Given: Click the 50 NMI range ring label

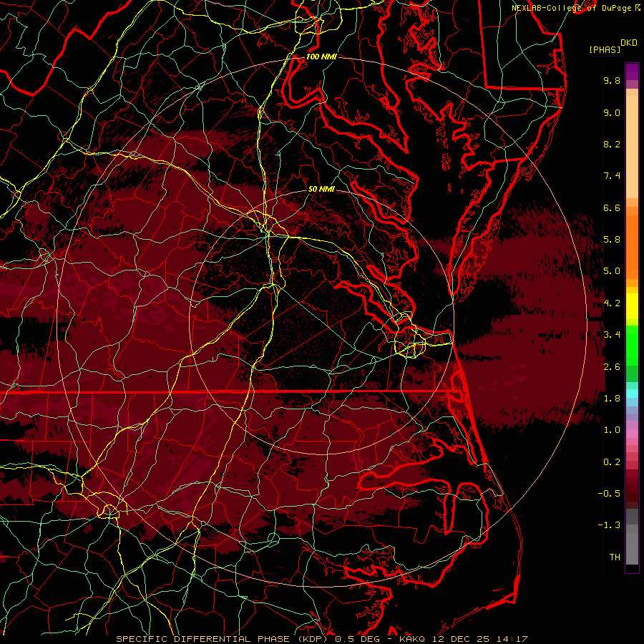Looking at the screenshot, I should [x=321, y=189].
